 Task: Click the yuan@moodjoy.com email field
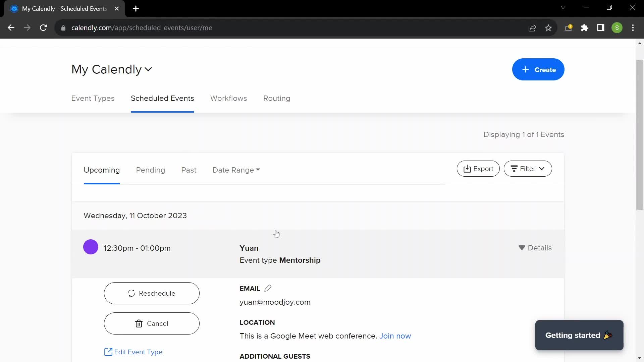[275, 301]
